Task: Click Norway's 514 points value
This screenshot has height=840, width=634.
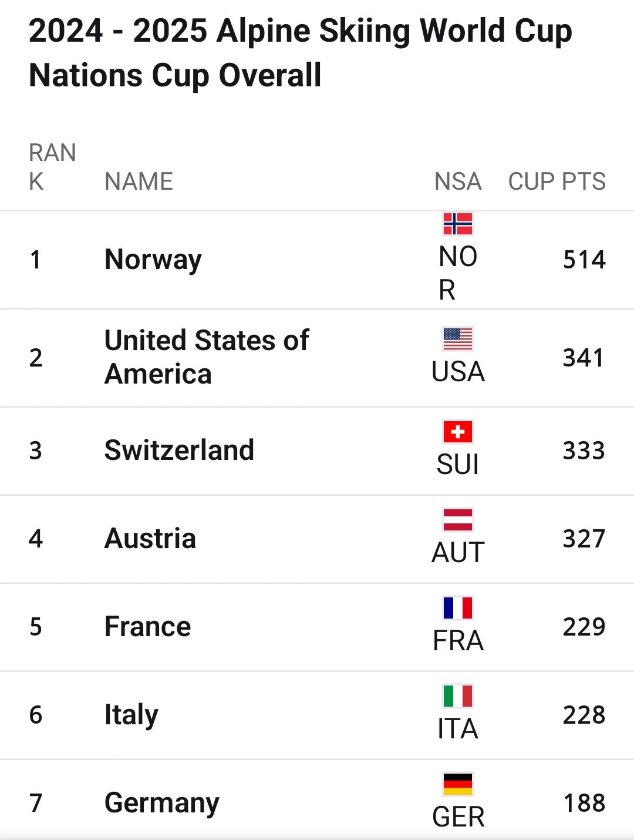Action: 584,260
